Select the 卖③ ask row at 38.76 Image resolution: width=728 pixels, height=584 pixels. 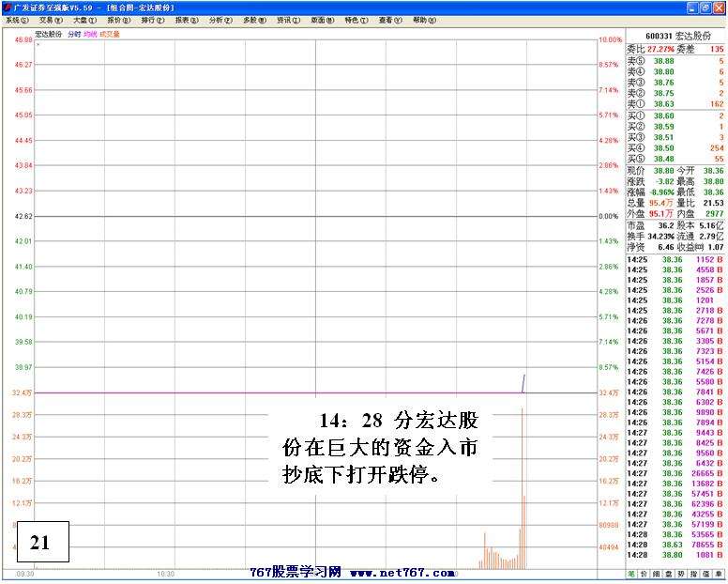coord(675,83)
